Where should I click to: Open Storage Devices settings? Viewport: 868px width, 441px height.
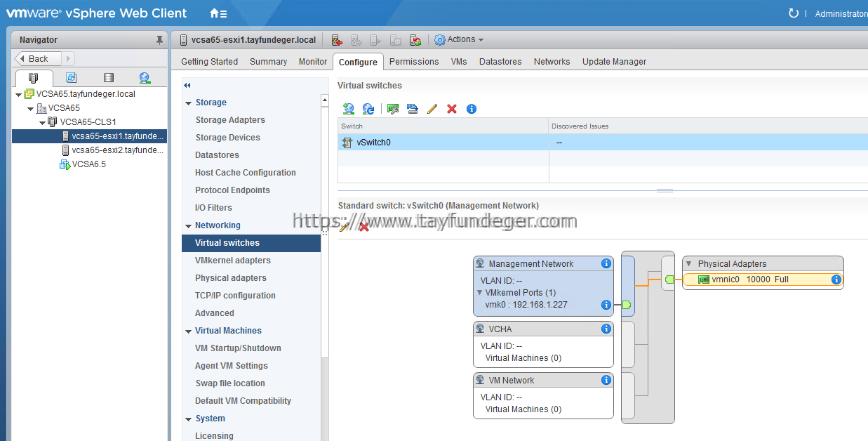pyautogui.click(x=227, y=138)
